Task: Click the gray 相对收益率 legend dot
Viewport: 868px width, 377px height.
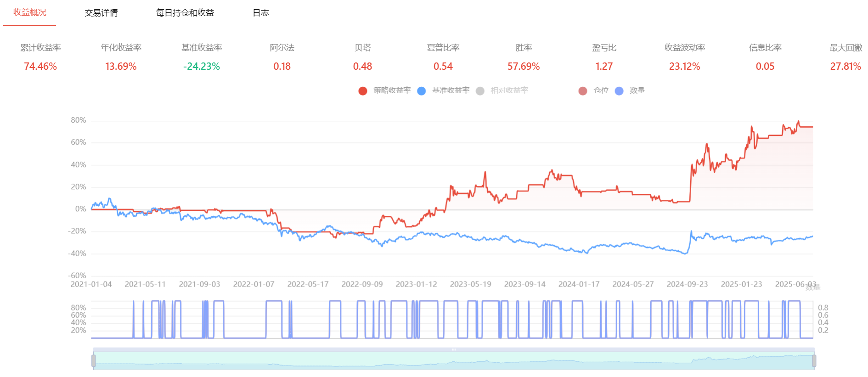Action: tap(480, 91)
